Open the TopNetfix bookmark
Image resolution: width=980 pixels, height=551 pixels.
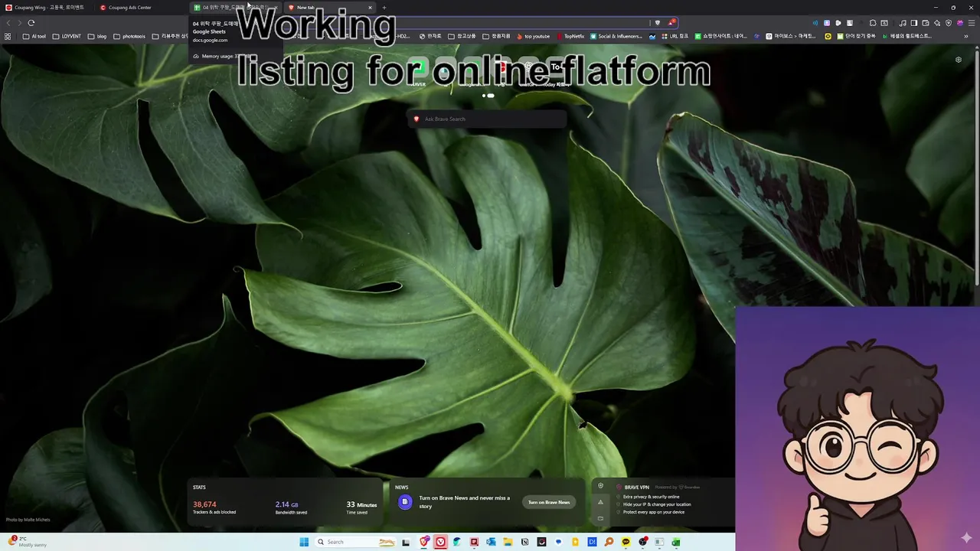pos(570,36)
